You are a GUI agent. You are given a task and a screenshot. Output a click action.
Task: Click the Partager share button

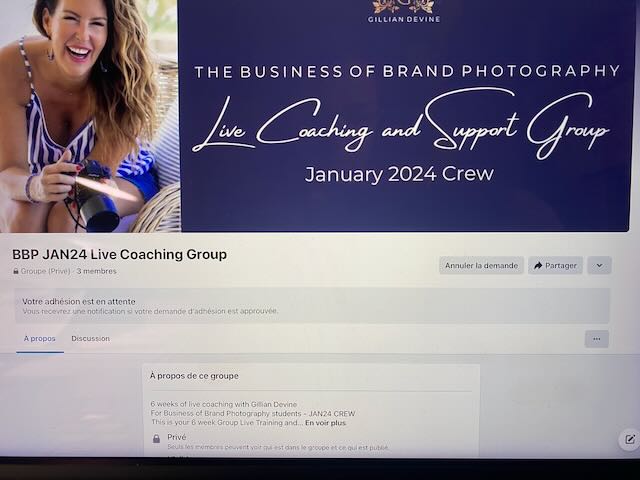pyautogui.click(x=556, y=266)
